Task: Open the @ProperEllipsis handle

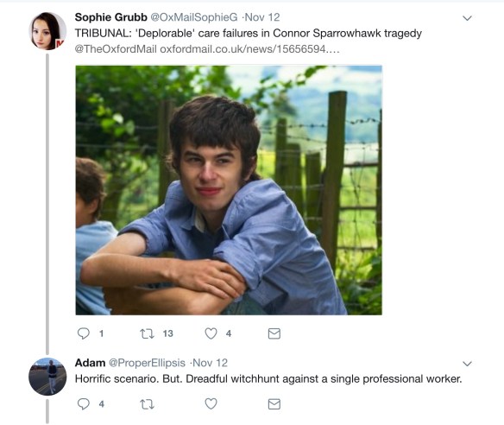Action: 147,363
